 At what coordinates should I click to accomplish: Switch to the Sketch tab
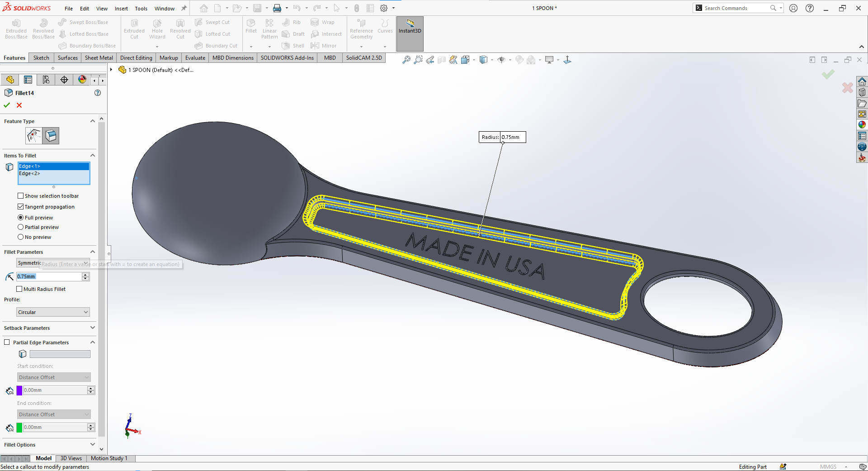pos(41,58)
